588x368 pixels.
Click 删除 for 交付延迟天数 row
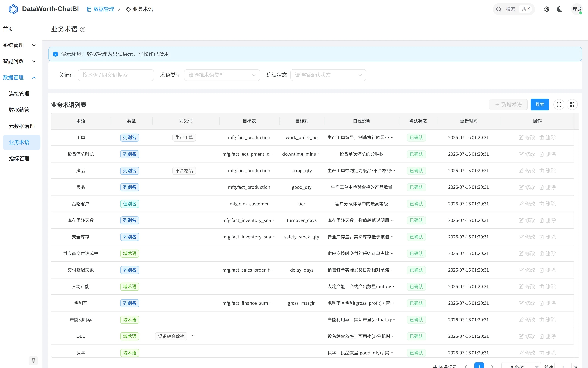(x=548, y=270)
